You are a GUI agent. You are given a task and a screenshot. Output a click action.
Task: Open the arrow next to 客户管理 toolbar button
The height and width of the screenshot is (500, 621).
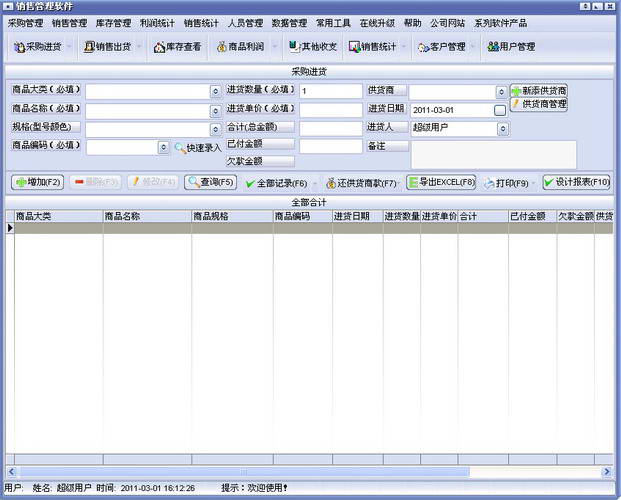(x=473, y=47)
